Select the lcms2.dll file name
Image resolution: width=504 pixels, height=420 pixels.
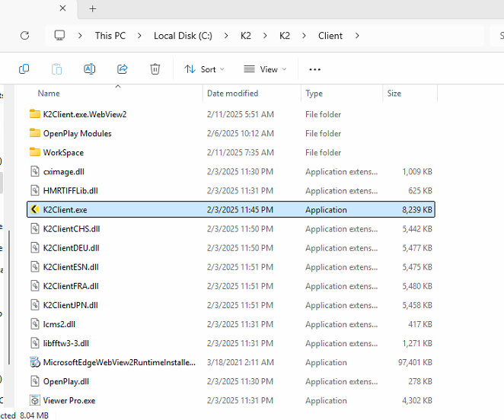59,324
